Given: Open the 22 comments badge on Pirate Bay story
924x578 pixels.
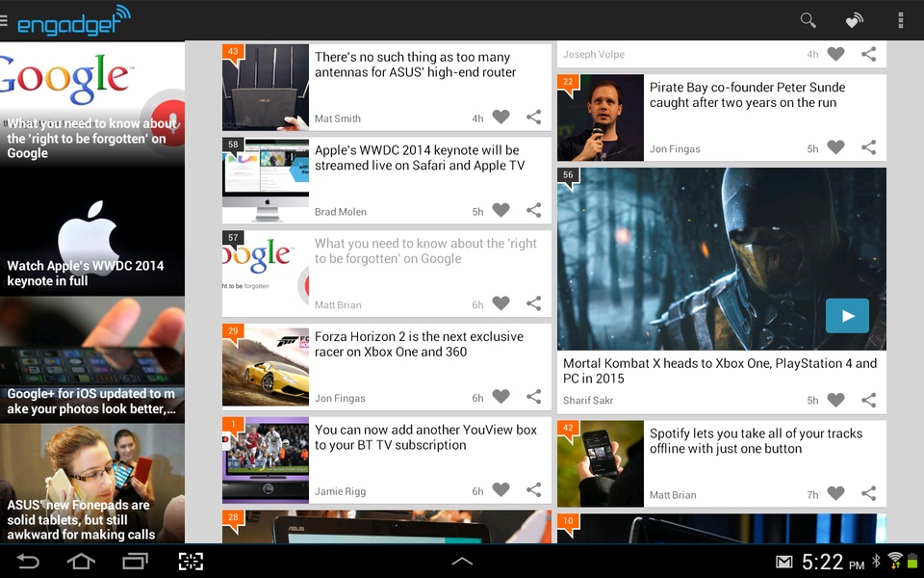Looking at the screenshot, I should (568, 84).
